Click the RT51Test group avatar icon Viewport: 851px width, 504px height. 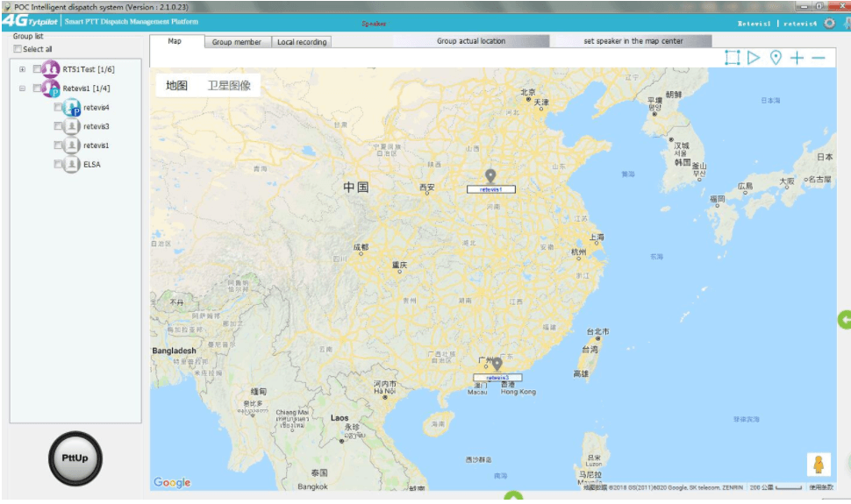click(51, 69)
